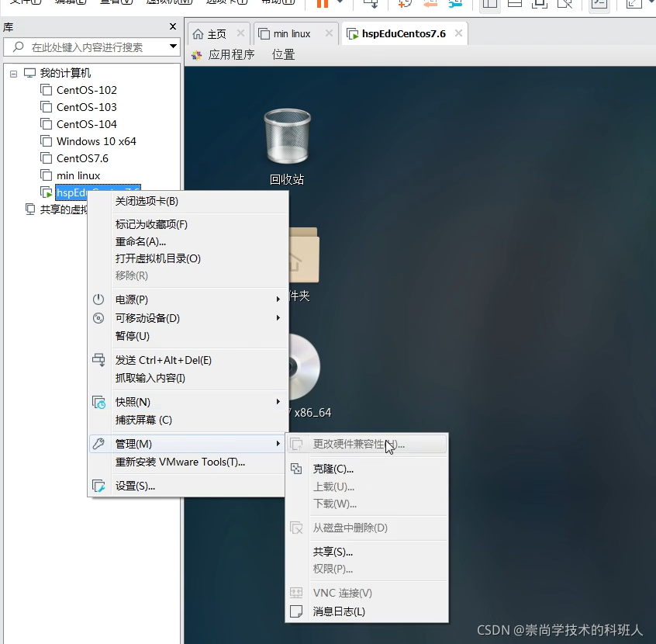Expand the 电源(P) submenu
Viewport: 656px width, 644px height.
pyautogui.click(x=187, y=299)
